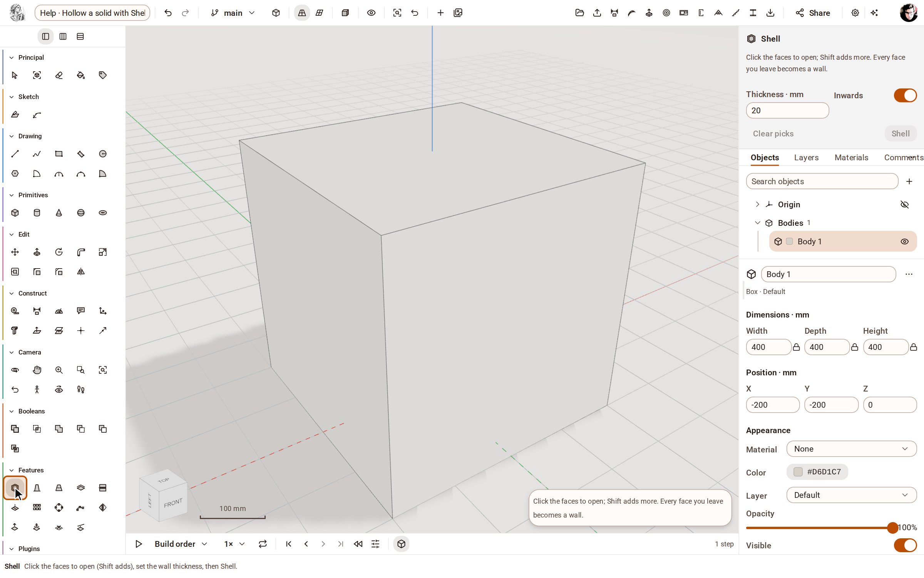The height and width of the screenshot is (578, 924).
Task: Open the Material dropdown
Action: (852, 449)
